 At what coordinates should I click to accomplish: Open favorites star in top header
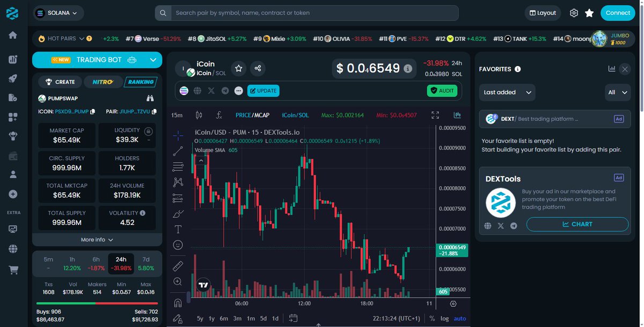tap(589, 13)
